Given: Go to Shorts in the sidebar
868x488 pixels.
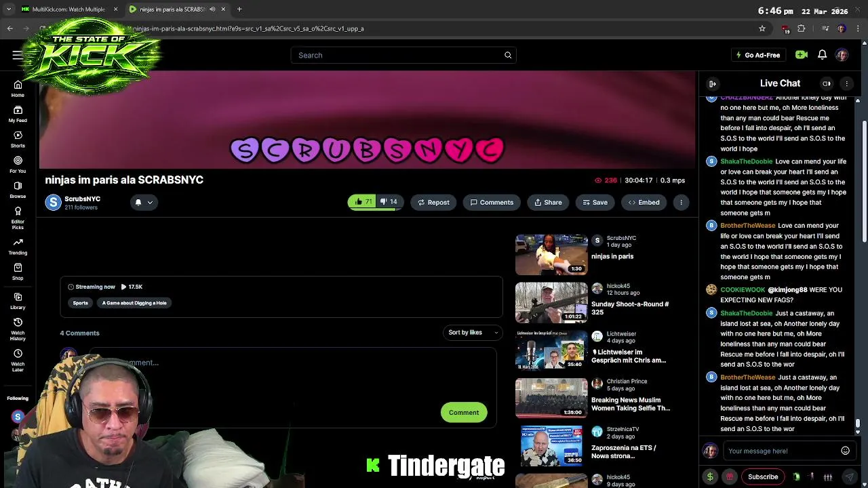Looking at the screenshot, I should point(18,140).
